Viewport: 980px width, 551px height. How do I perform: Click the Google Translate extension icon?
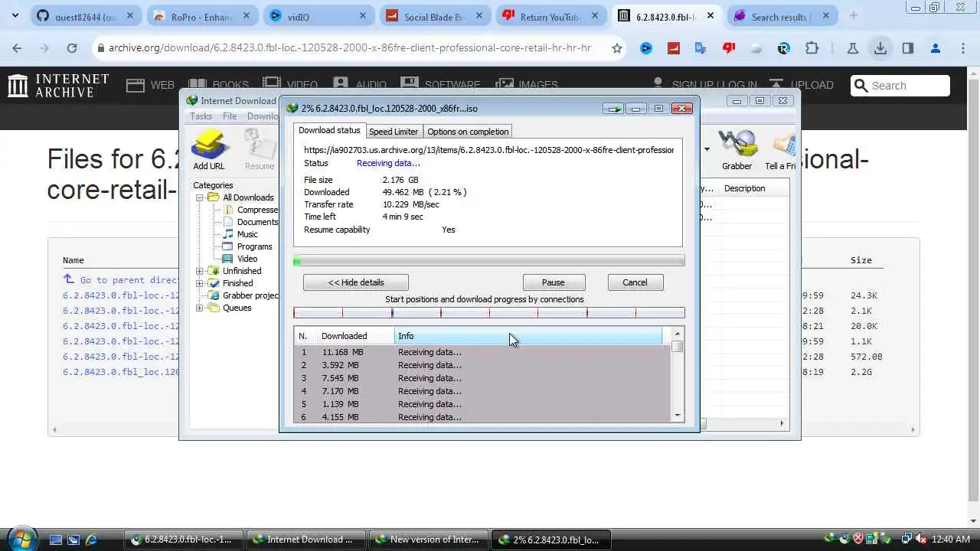coord(701,48)
